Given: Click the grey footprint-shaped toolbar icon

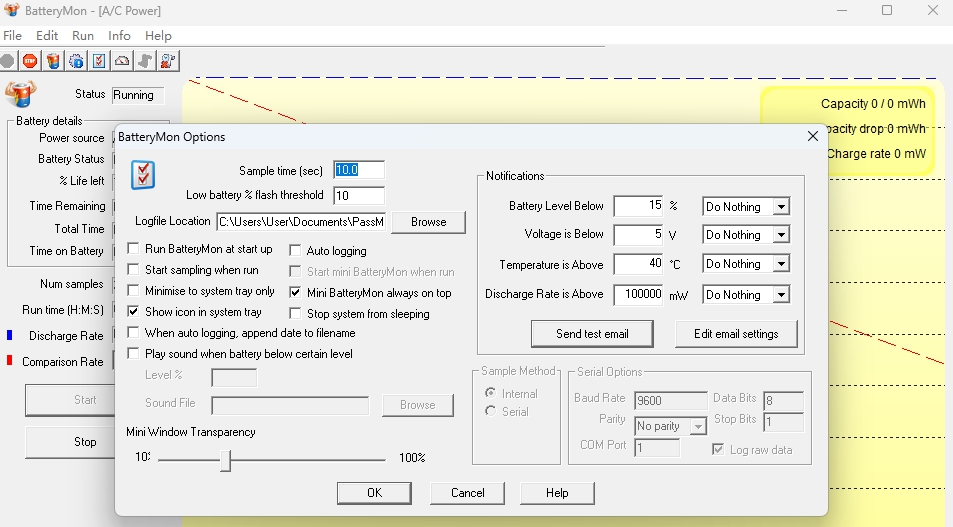Looking at the screenshot, I should click(x=145, y=61).
